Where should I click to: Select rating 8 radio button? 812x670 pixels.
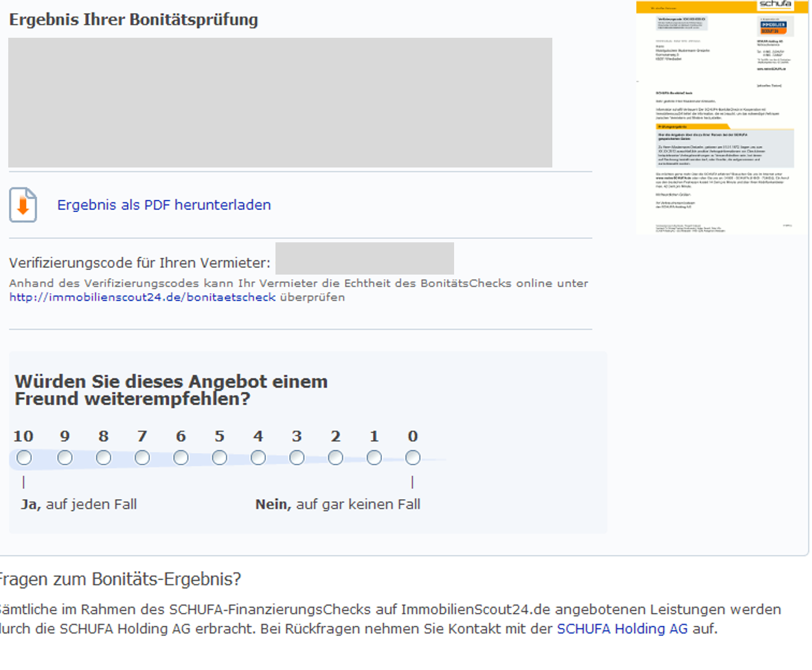click(x=104, y=458)
